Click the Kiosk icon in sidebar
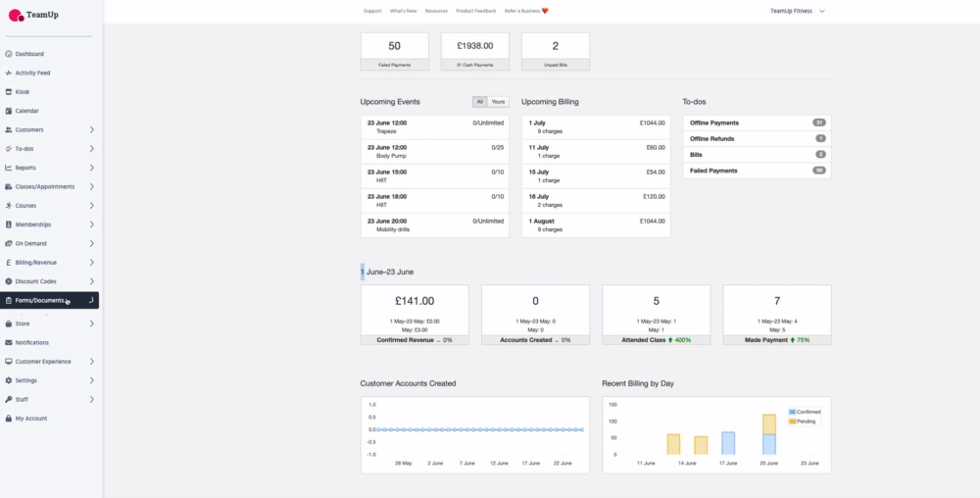The height and width of the screenshot is (498, 980). 9,91
